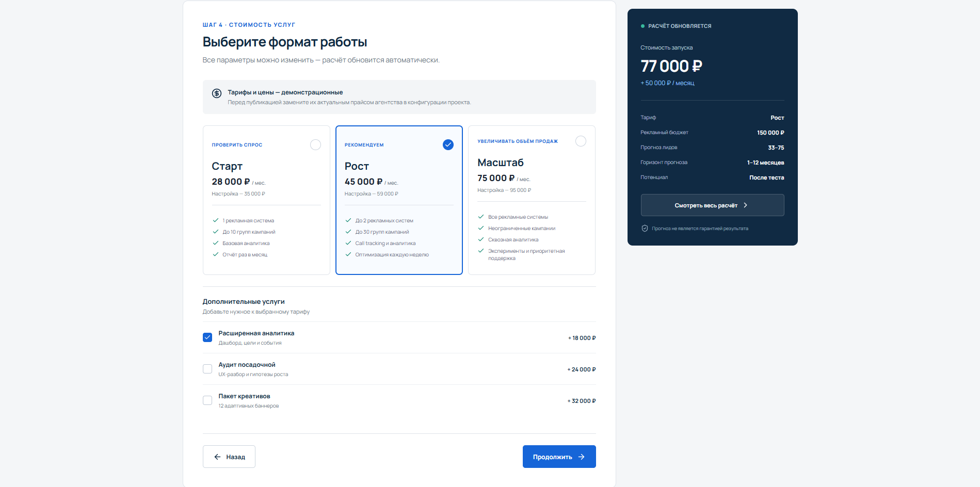This screenshot has width=980, height=487.
Task: Click Настройка — 59 000 ₽ text
Action: coord(372,194)
